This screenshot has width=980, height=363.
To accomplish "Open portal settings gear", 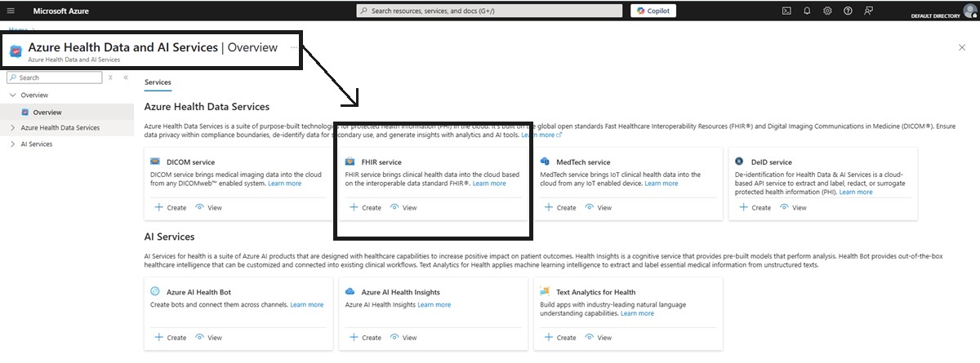I will click(827, 11).
